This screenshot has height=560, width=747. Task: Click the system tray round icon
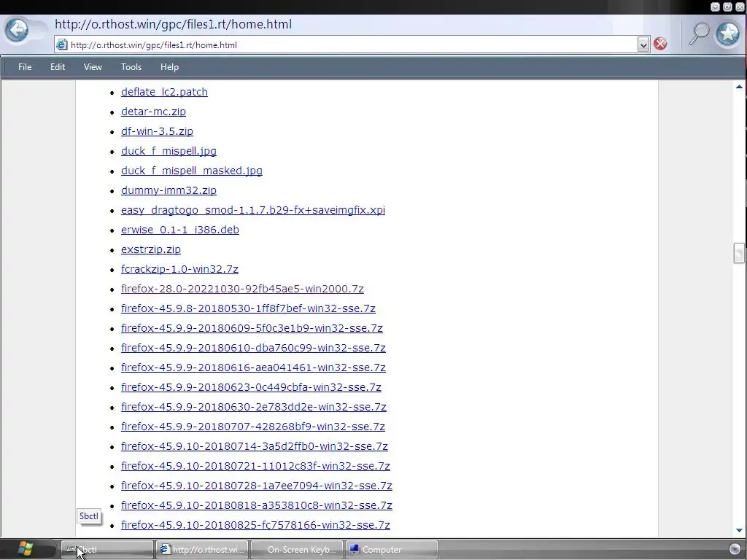coord(735,549)
